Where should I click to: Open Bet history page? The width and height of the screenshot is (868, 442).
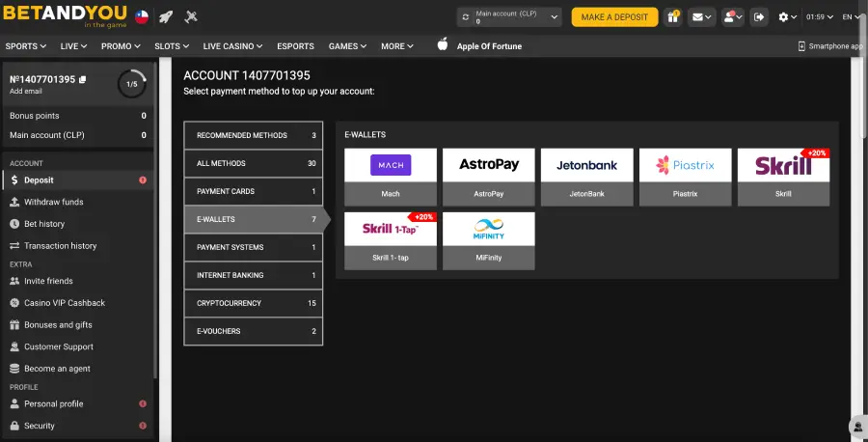77,224
